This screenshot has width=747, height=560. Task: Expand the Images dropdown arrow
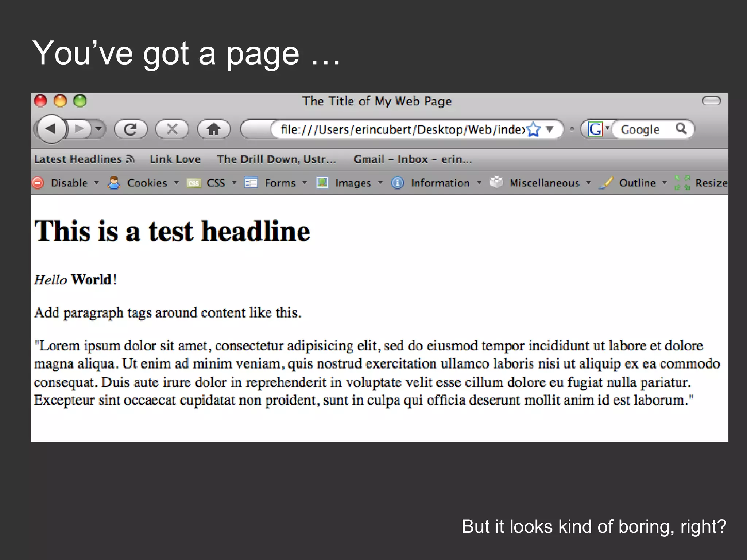(x=380, y=182)
